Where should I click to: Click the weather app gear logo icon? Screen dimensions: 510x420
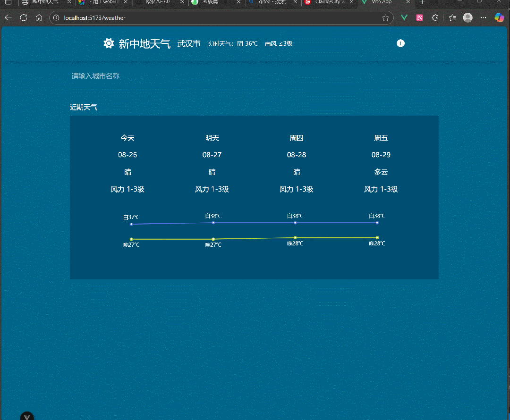click(x=109, y=43)
